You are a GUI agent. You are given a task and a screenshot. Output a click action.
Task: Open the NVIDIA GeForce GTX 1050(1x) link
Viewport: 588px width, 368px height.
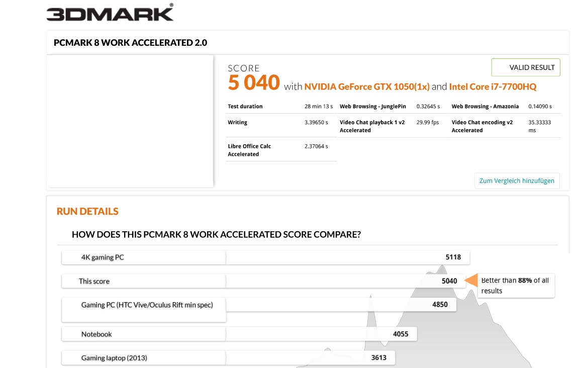point(367,86)
